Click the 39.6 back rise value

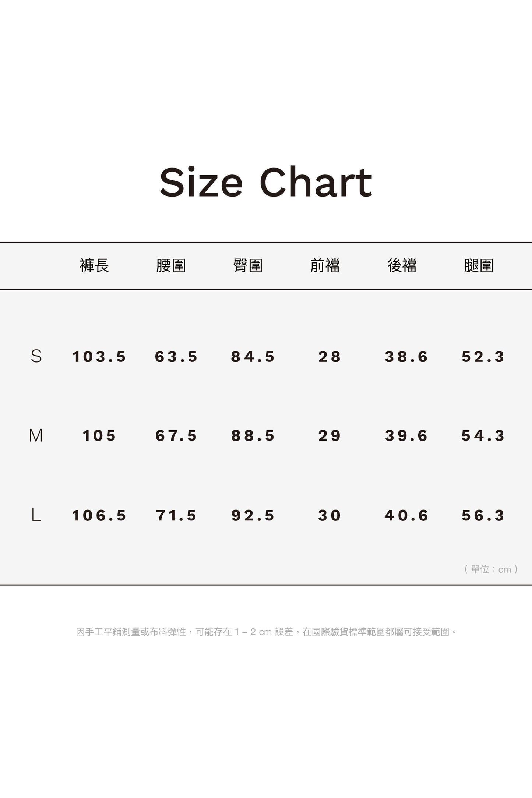406,436
